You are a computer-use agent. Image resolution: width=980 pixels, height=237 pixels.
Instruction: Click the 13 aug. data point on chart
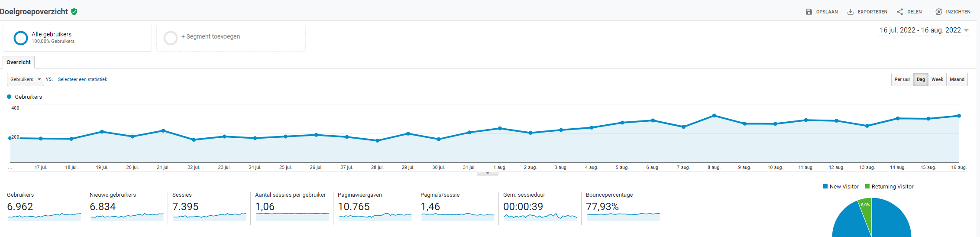coord(867,126)
